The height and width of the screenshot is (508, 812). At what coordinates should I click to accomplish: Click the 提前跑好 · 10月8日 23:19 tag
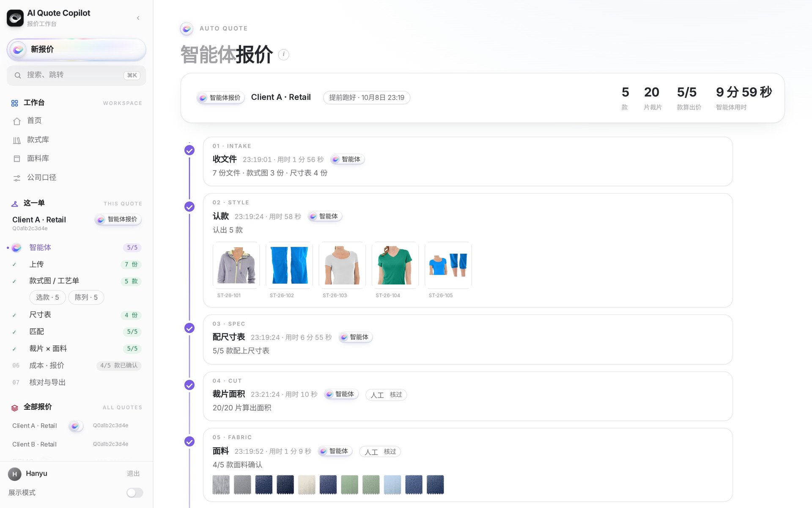pos(367,98)
